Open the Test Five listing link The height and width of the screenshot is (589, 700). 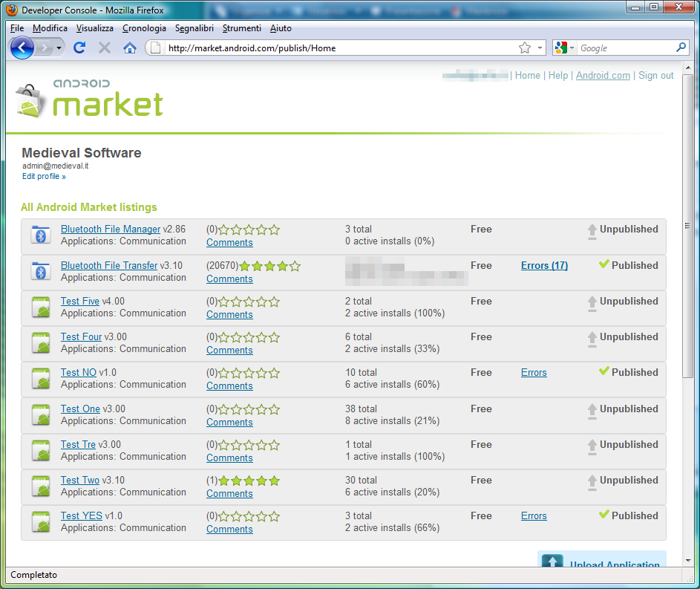click(80, 302)
